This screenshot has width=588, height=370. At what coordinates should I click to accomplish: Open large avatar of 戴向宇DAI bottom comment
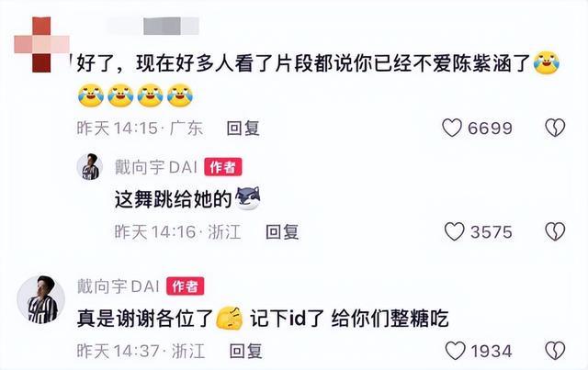(40, 299)
